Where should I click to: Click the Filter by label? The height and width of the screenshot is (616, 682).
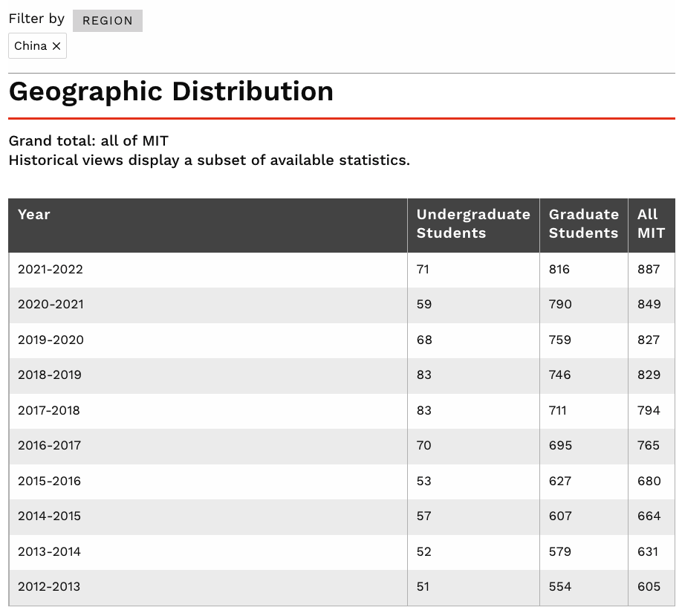click(x=36, y=19)
